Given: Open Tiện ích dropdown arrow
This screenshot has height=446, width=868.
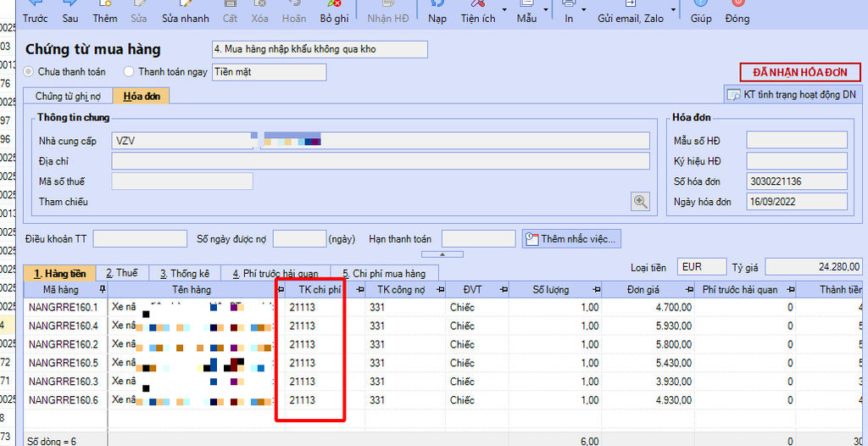Looking at the screenshot, I should pos(504,10).
